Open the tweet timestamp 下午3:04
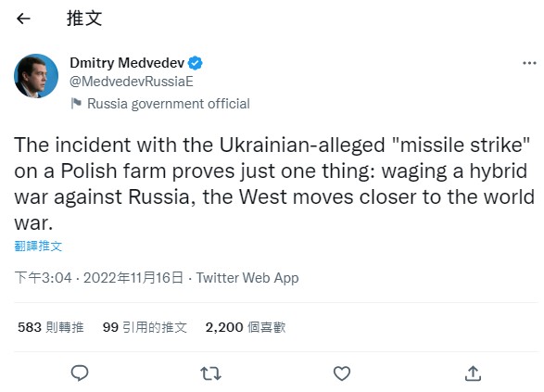This screenshot has height=392, width=544. [x=43, y=277]
